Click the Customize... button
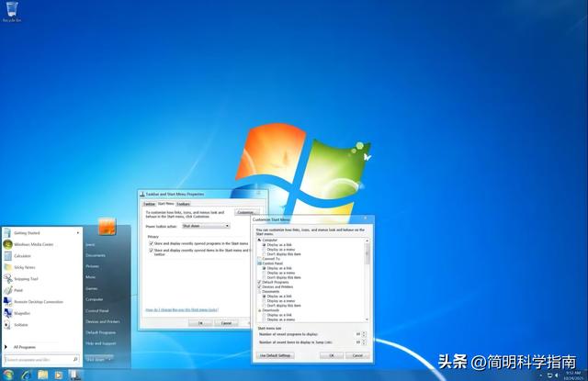 (x=245, y=212)
